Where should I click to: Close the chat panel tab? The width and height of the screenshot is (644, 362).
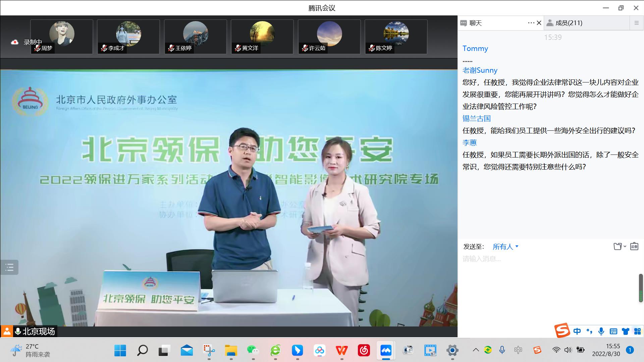539,23
